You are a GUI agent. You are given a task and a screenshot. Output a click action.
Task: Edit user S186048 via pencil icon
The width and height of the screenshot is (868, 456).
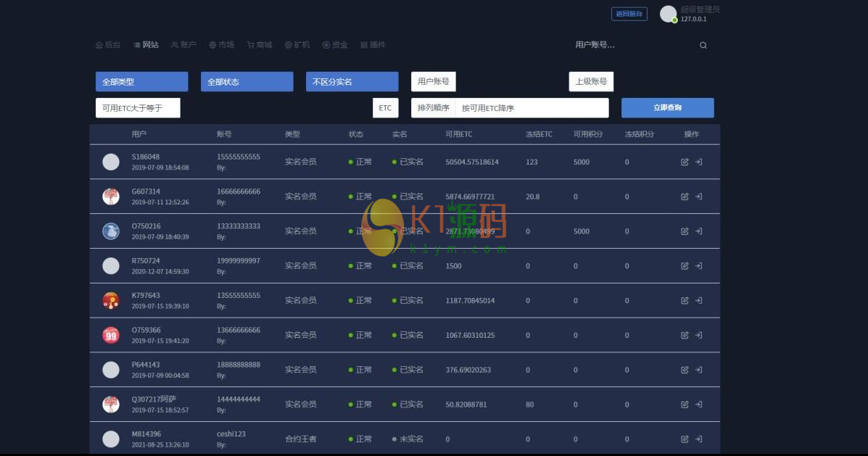click(685, 162)
